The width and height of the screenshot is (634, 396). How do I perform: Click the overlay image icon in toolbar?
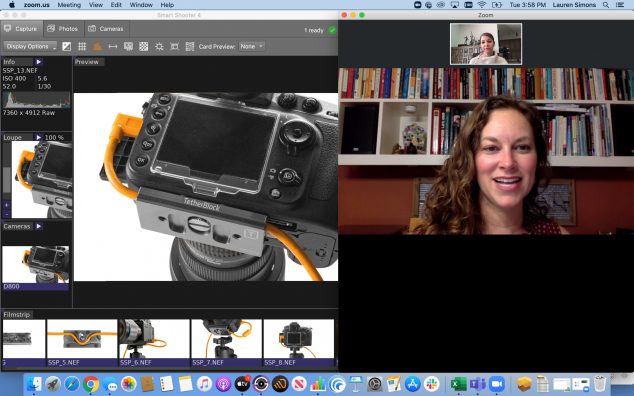click(x=128, y=47)
